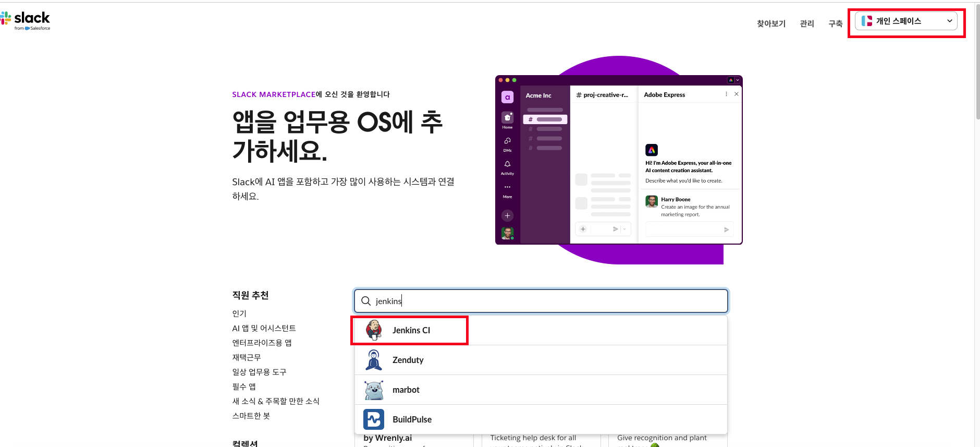Image resolution: width=980 pixels, height=447 pixels.
Task: Click the Acme workspace icon in the illustration
Action: [507, 97]
